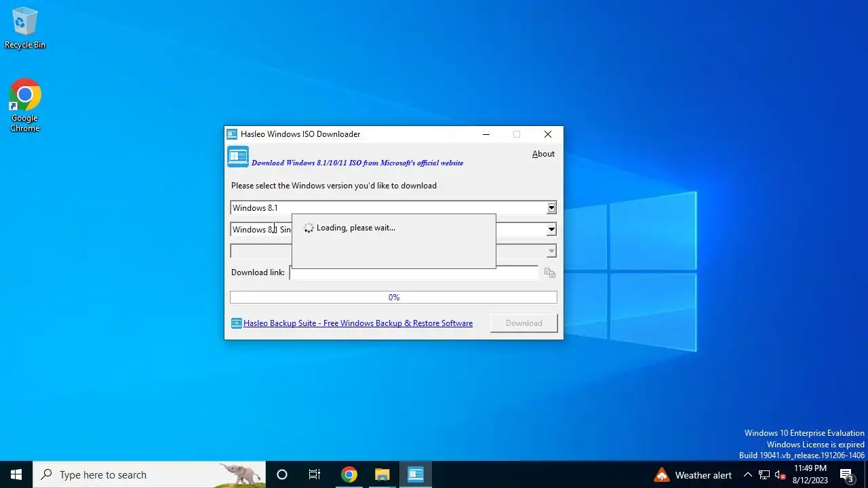Click the muted volume tray icon

pyautogui.click(x=781, y=475)
